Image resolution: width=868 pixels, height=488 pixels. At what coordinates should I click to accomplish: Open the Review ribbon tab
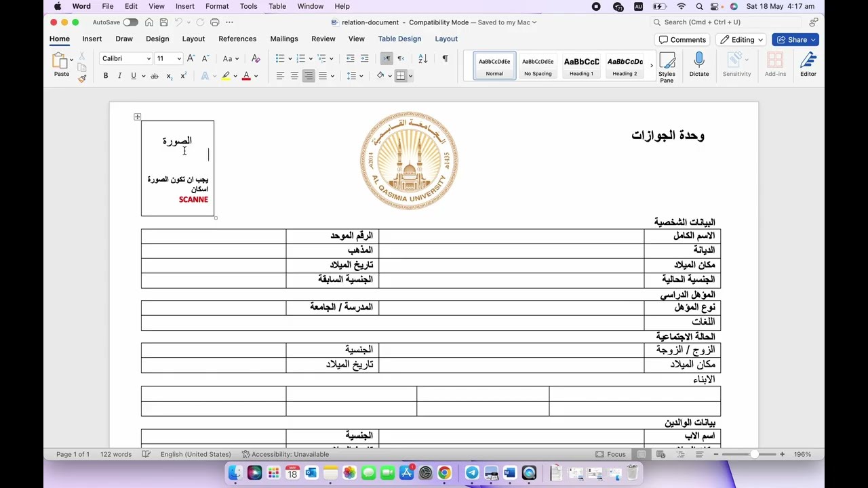coord(323,39)
